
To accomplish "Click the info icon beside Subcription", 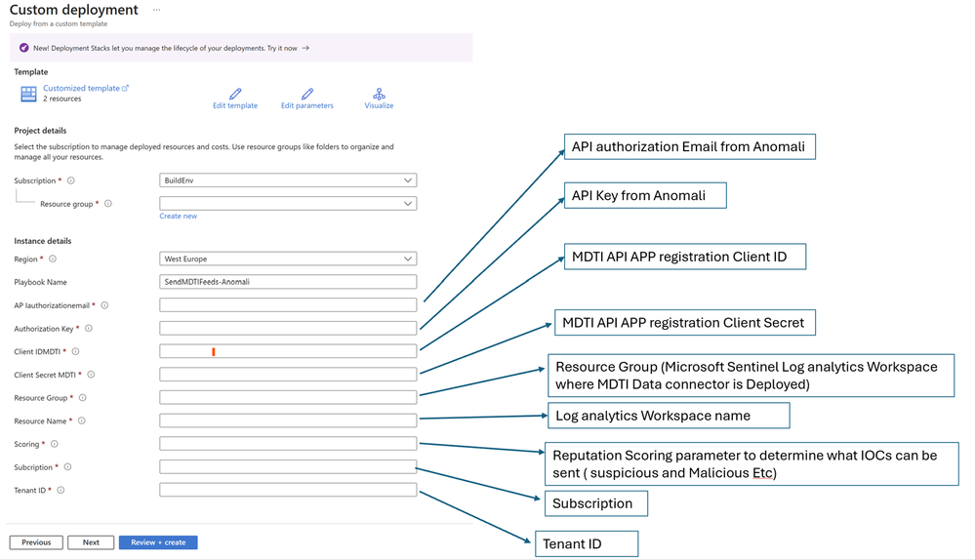I will click(67, 466).
